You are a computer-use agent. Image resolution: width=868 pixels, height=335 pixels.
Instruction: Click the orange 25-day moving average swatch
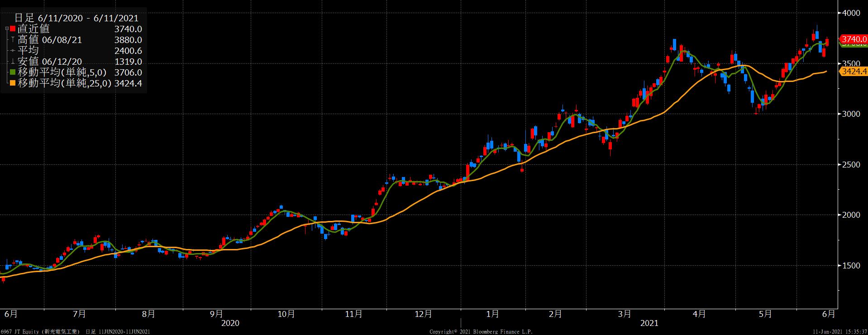13,83
